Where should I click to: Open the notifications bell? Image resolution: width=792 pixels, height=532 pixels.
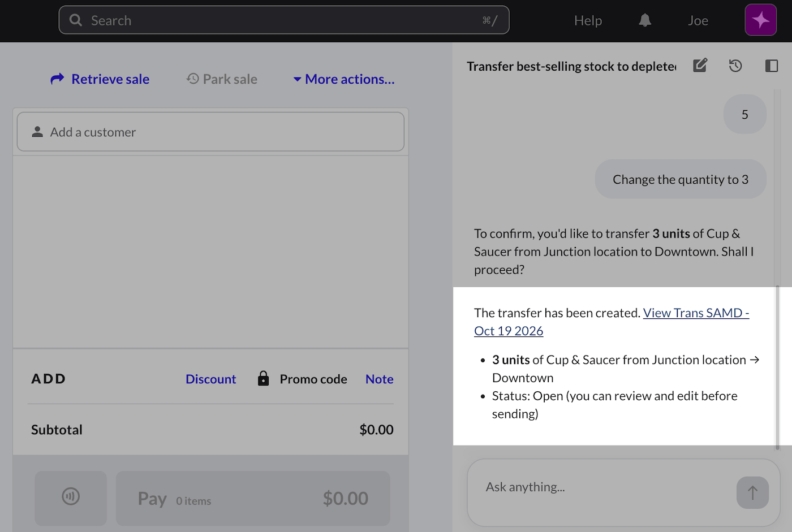[x=645, y=20]
